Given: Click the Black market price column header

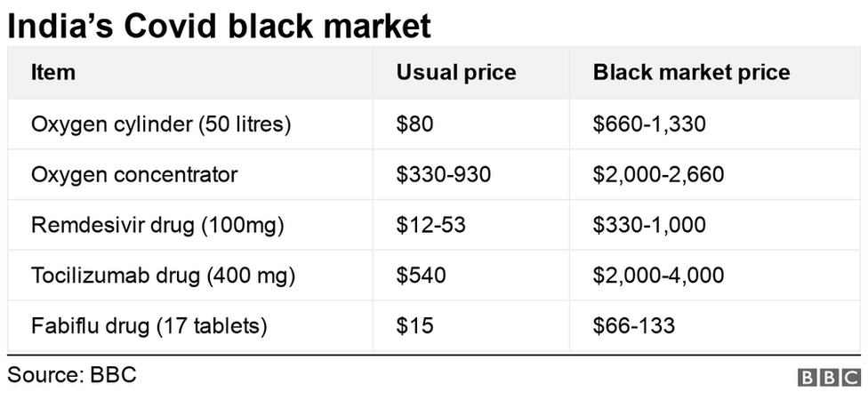Looking at the screenshot, I should 691,73.
